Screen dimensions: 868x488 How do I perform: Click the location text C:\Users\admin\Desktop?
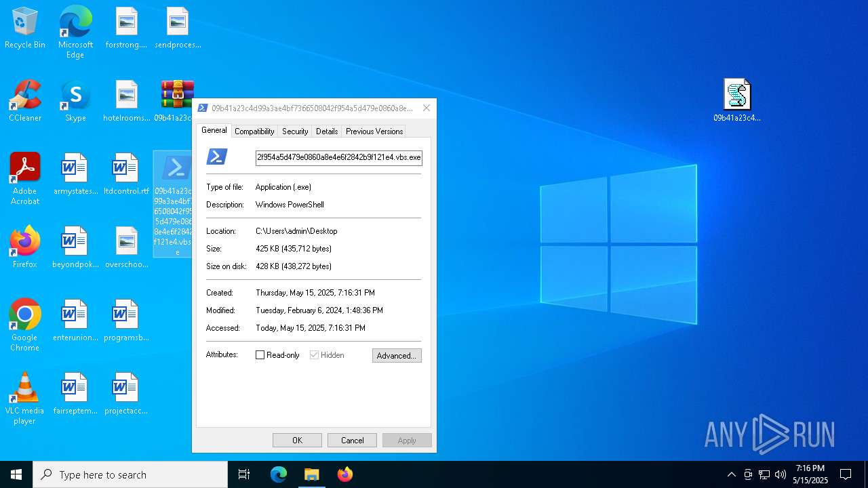click(x=296, y=231)
